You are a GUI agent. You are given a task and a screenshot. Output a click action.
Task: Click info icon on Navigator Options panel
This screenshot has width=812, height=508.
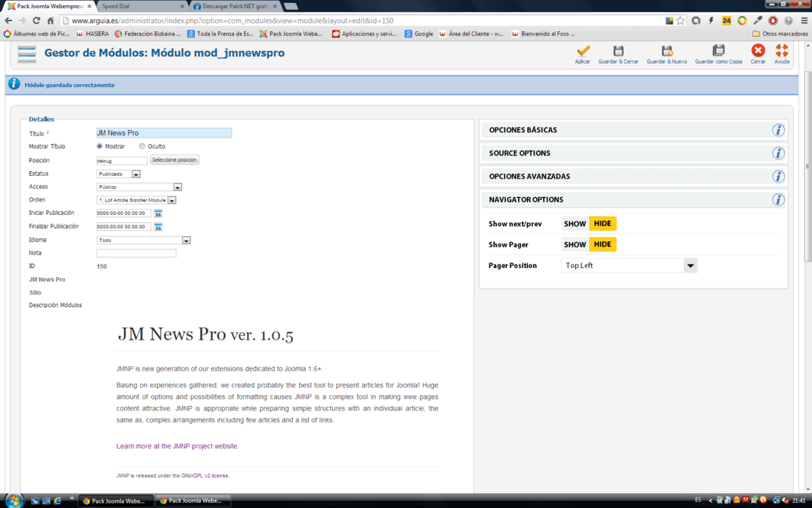[x=778, y=200]
